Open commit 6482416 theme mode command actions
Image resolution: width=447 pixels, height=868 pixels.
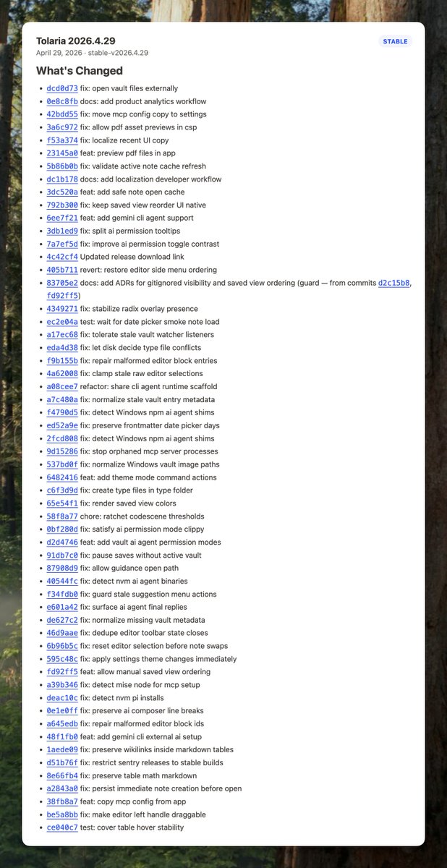click(x=62, y=477)
